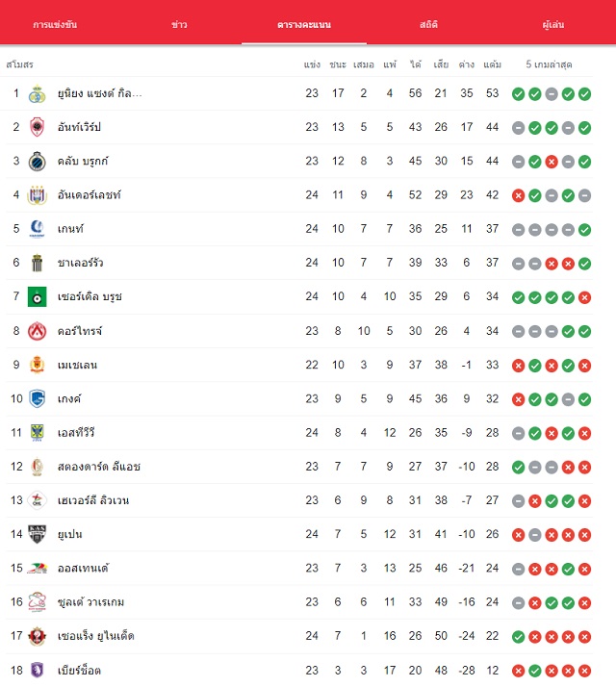Click Charleroi's most recent green win indicator
Image resolution: width=616 pixels, height=687 pixels.
pyautogui.click(x=584, y=264)
